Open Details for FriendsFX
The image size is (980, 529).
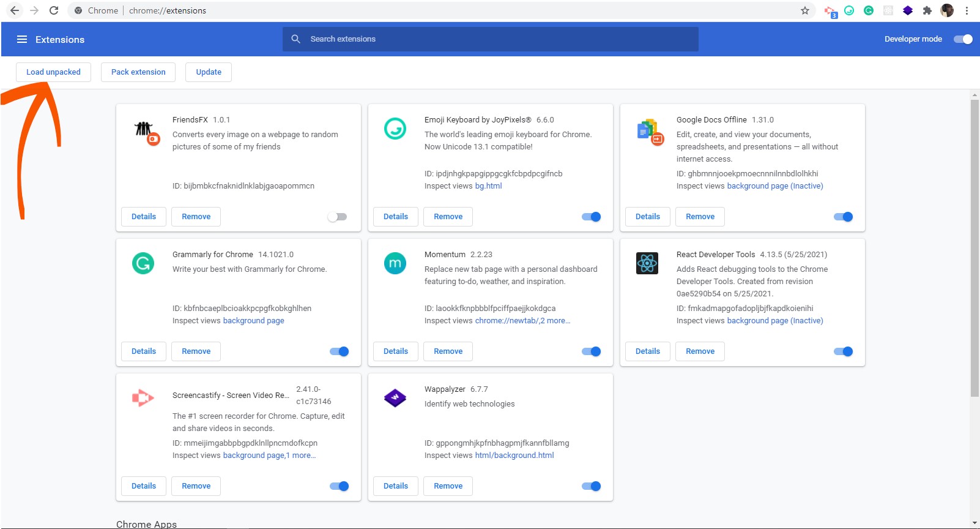pyautogui.click(x=144, y=217)
